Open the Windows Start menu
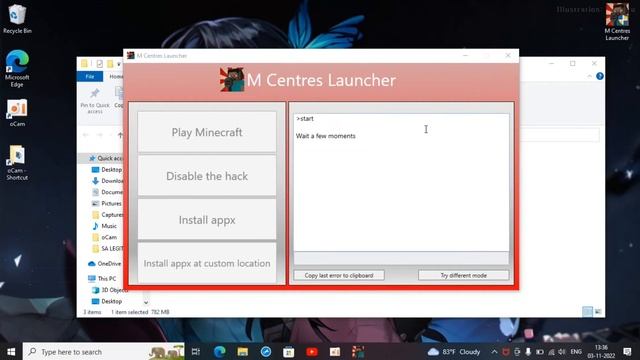The height and width of the screenshot is (360, 640). tap(11, 351)
